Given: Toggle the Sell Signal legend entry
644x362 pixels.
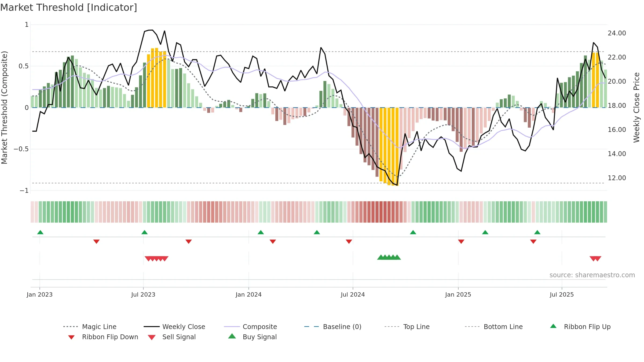Looking at the screenshot, I should [172, 337].
